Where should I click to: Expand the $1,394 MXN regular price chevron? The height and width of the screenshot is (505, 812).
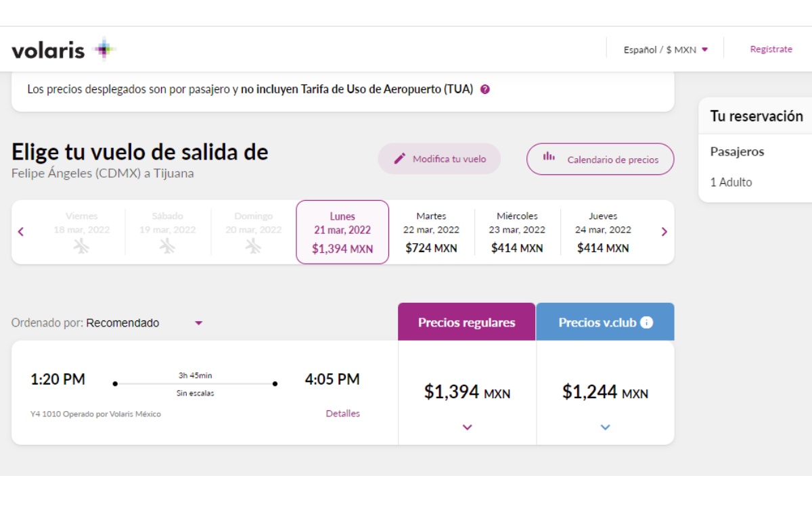[467, 427]
